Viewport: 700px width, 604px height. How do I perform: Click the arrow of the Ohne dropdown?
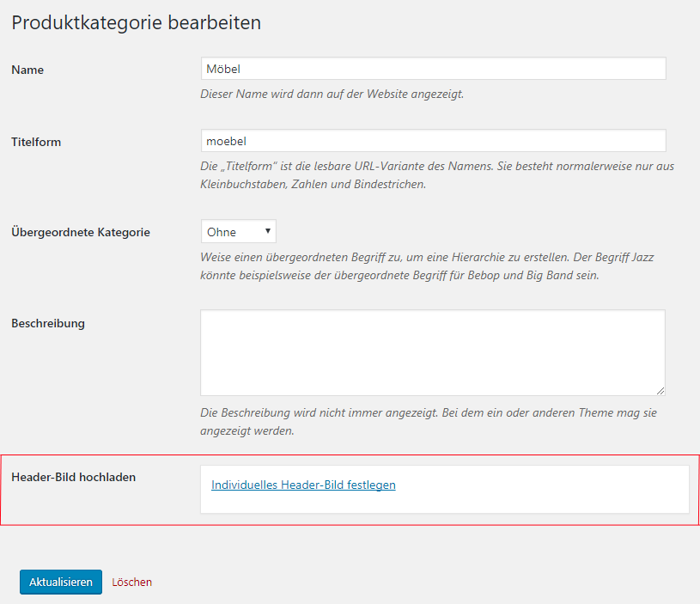click(x=268, y=231)
